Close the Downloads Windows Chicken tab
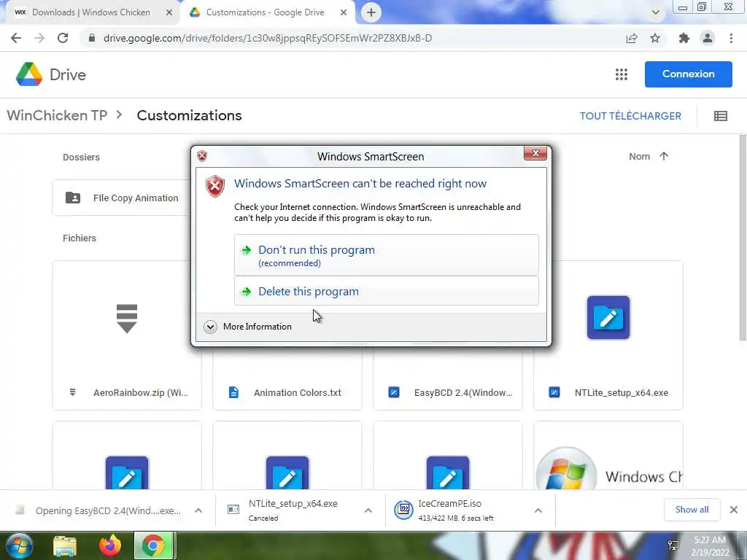The height and width of the screenshot is (560, 747). tap(169, 13)
